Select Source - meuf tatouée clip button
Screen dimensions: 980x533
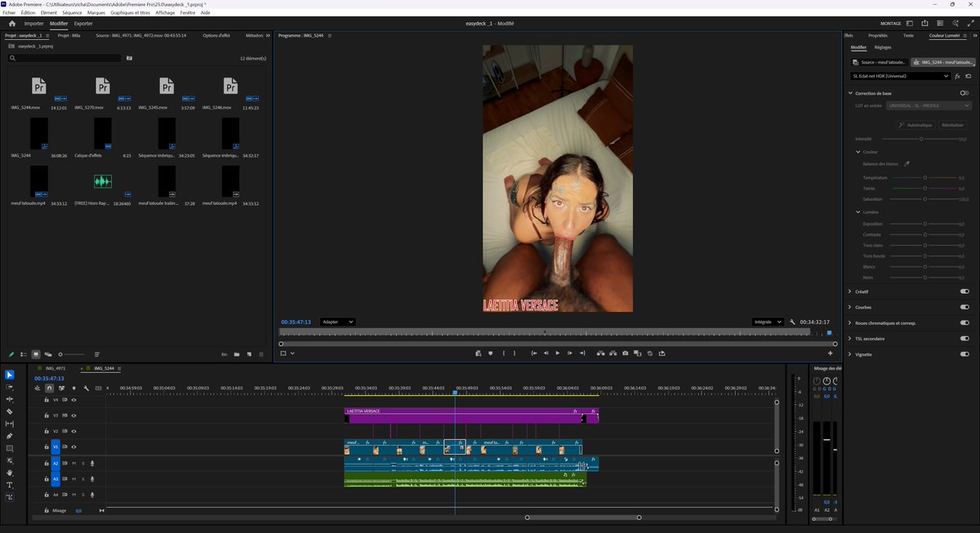[x=879, y=62]
